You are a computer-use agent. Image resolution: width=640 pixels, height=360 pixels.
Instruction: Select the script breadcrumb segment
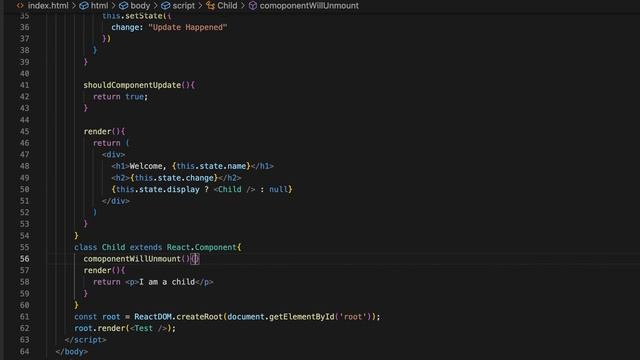184,6
